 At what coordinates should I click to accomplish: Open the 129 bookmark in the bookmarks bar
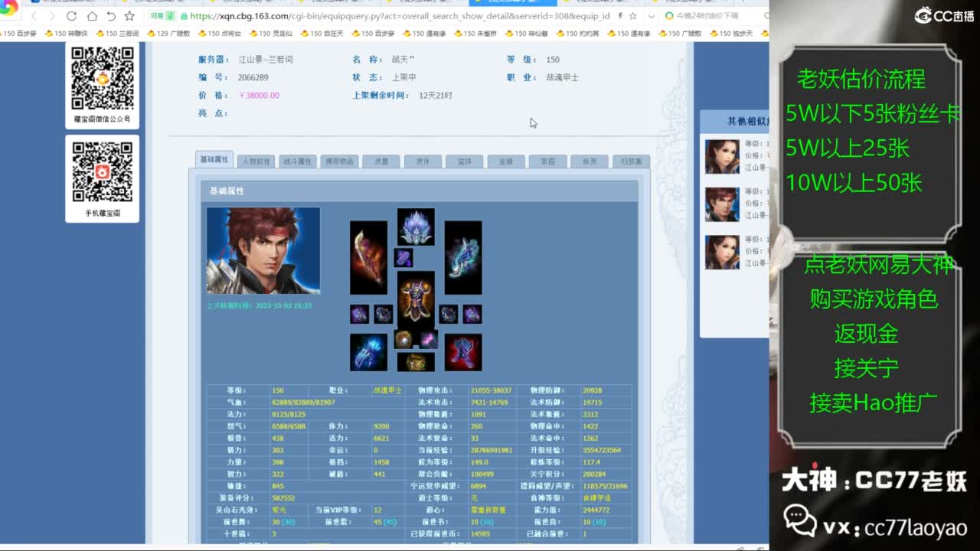[168, 34]
